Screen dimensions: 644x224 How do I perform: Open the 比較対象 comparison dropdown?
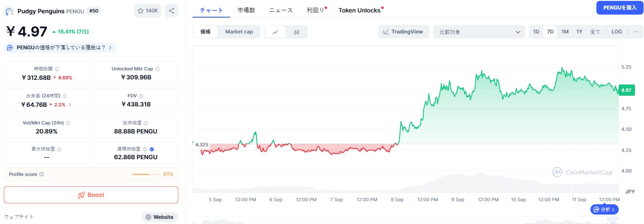[x=479, y=32]
